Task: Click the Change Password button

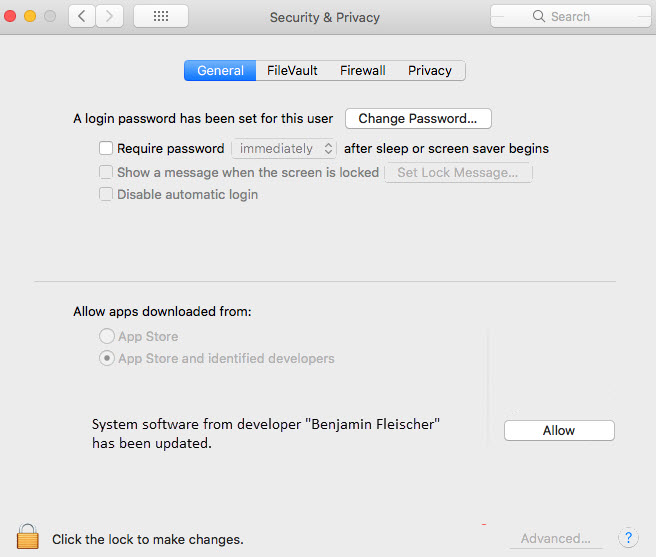Action: click(418, 118)
